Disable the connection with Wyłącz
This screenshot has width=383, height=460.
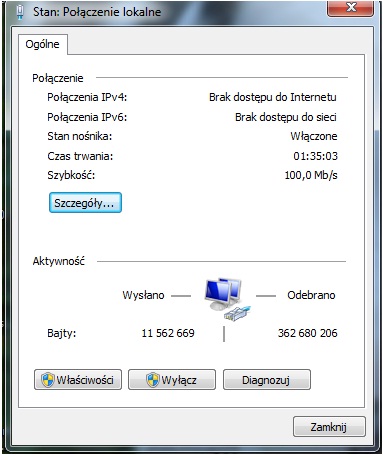coord(172,379)
